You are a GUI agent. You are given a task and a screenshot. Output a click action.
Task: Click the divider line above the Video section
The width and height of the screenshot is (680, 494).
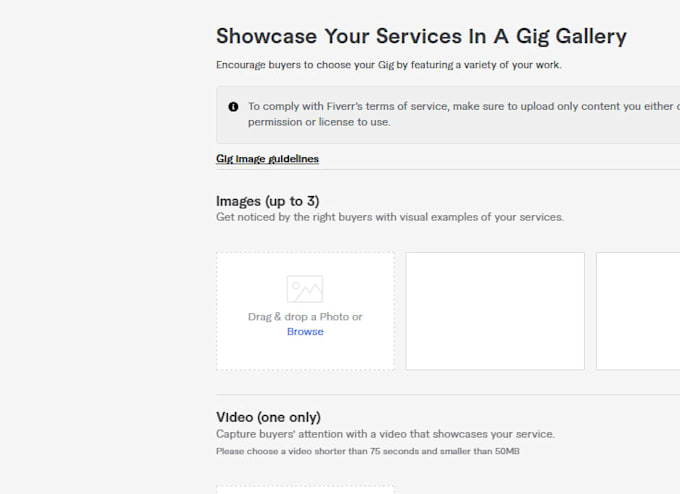coord(448,395)
